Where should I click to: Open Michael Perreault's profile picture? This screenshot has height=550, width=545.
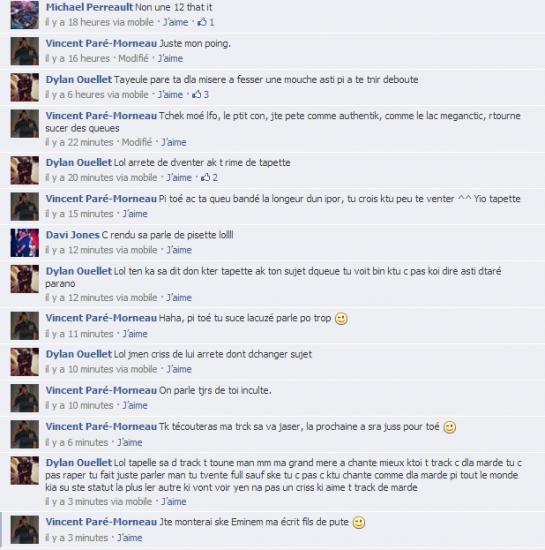(x=25, y=15)
